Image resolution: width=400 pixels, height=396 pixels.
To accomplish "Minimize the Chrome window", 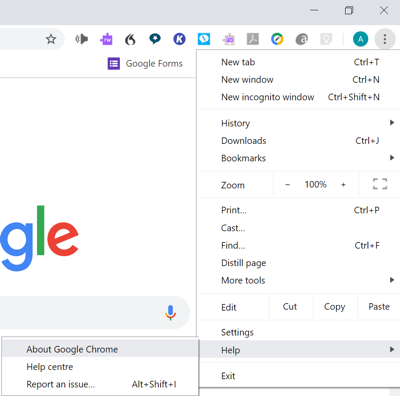I will (x=314, y=11).
